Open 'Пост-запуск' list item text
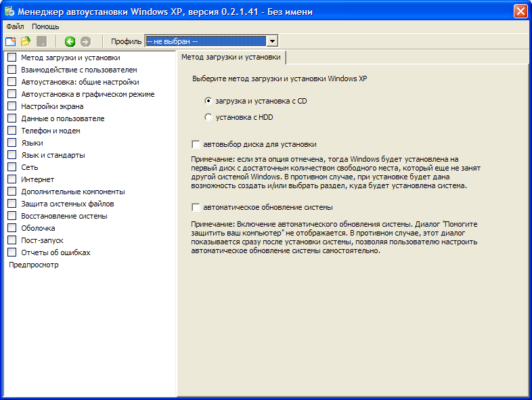 (42, 240)
